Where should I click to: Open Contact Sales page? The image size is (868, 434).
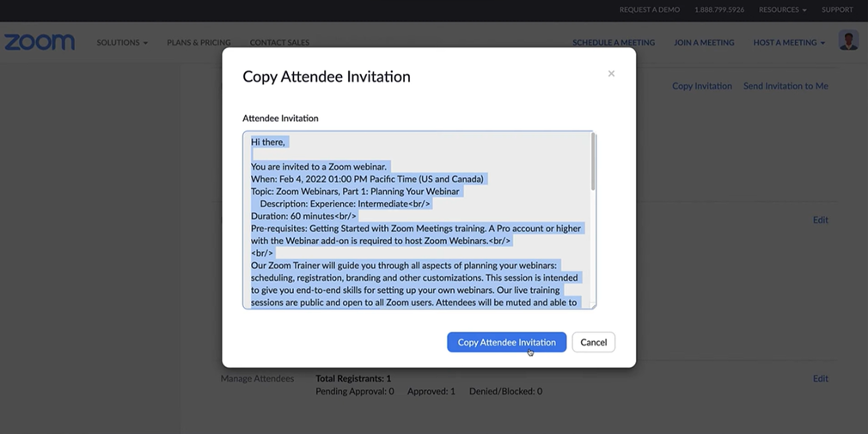coord(279,42)
